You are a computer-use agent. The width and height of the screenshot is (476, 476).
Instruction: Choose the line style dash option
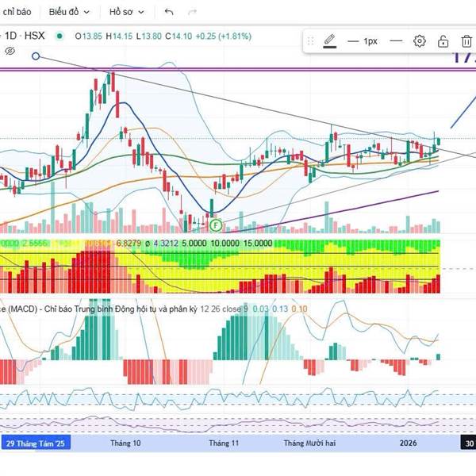[x=396, y=40]
